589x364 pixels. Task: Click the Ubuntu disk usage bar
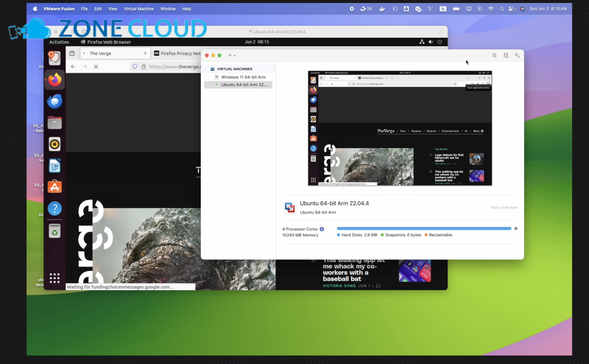click(424, 229)
